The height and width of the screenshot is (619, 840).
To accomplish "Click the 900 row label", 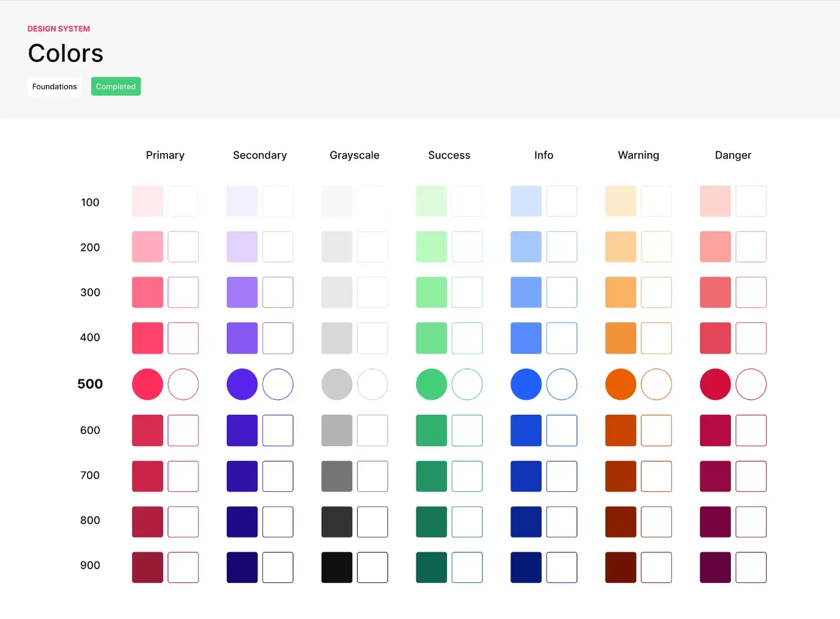I will tap(90, 565).
